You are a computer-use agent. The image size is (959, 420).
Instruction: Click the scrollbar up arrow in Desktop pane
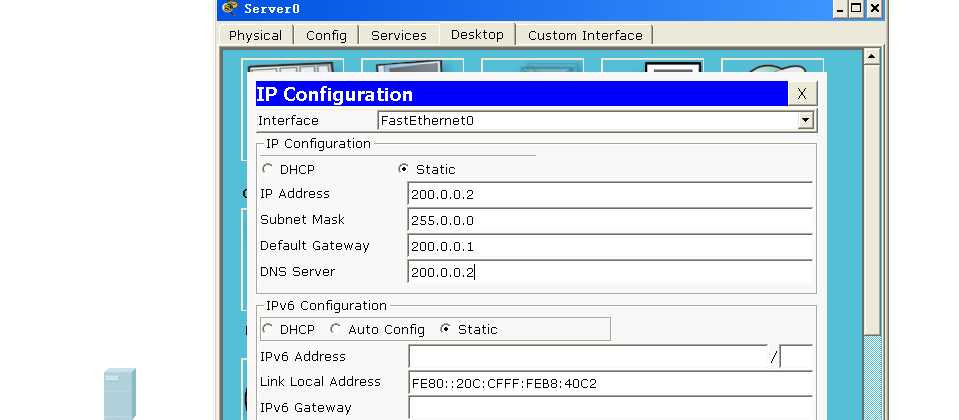[x=872, y=57]
